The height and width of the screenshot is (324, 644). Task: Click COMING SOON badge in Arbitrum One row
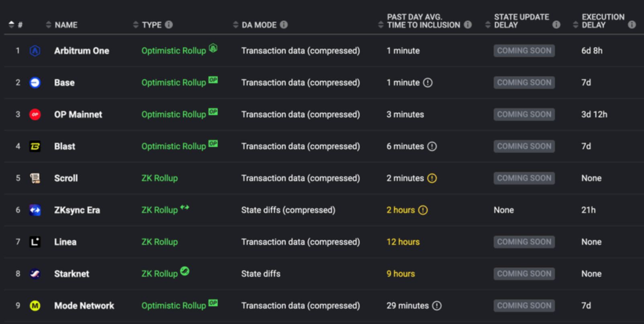(524, 51)
